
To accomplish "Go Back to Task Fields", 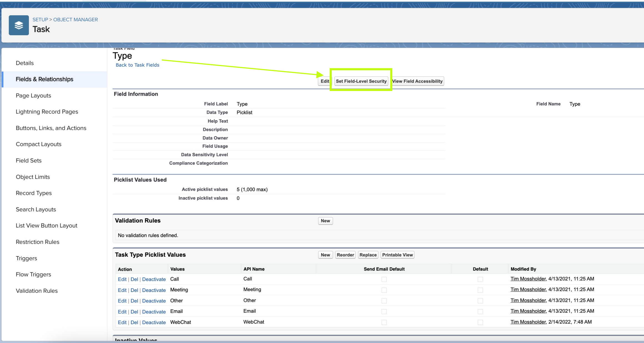I will [137, 65].
